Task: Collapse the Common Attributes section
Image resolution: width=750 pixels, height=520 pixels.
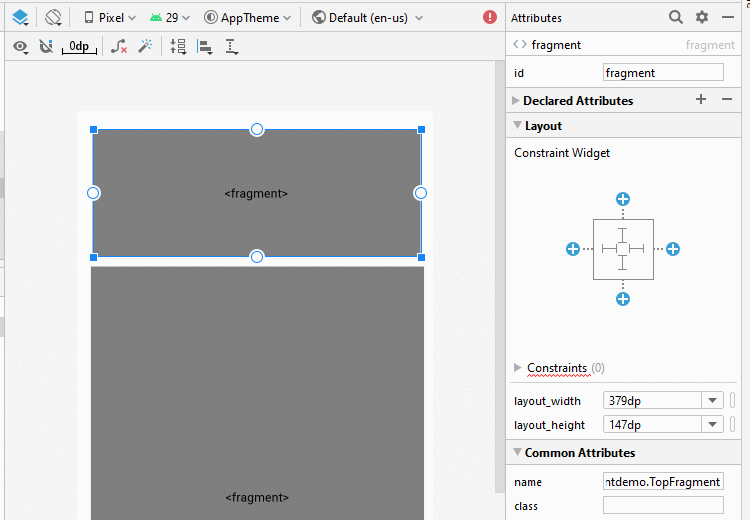Action: point(517,452)
